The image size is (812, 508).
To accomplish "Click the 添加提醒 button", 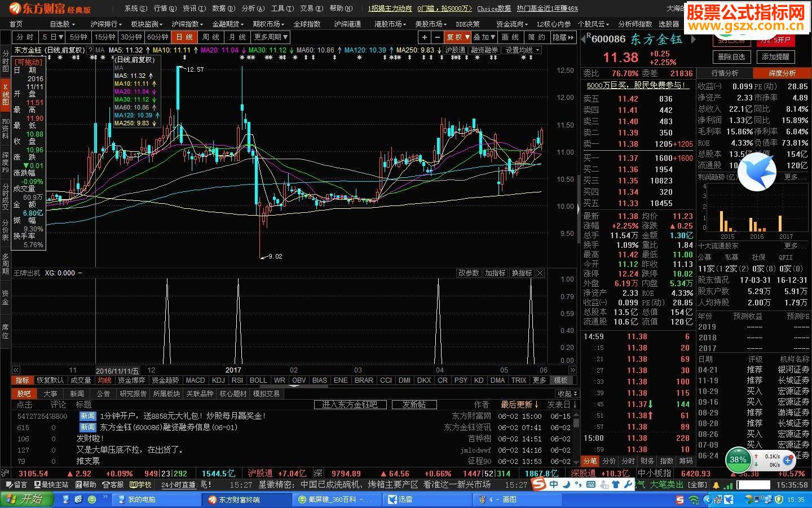I will [x=775, y=57].
